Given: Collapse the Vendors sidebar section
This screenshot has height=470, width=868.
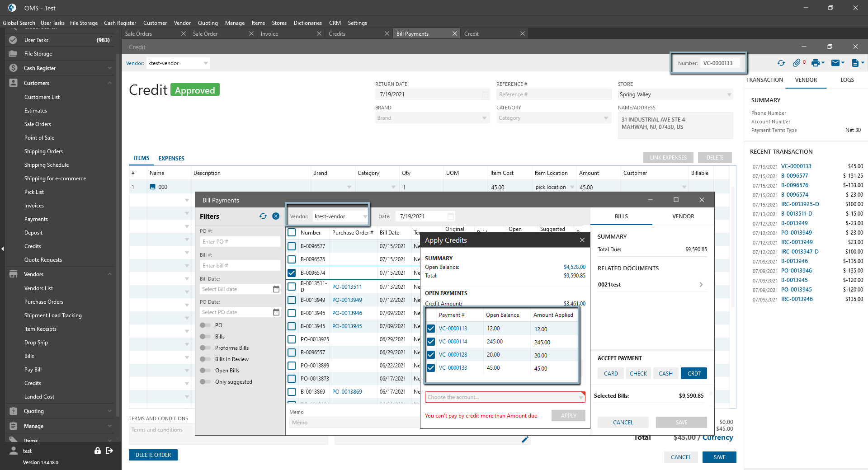Looking at the screenshot, I should [x=109, y=274].
